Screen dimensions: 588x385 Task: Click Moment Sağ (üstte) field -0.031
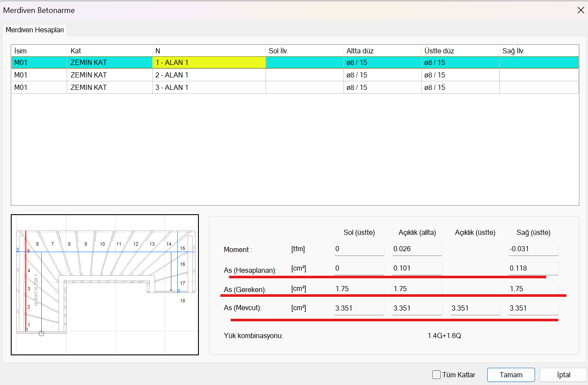tap(533, 249)
